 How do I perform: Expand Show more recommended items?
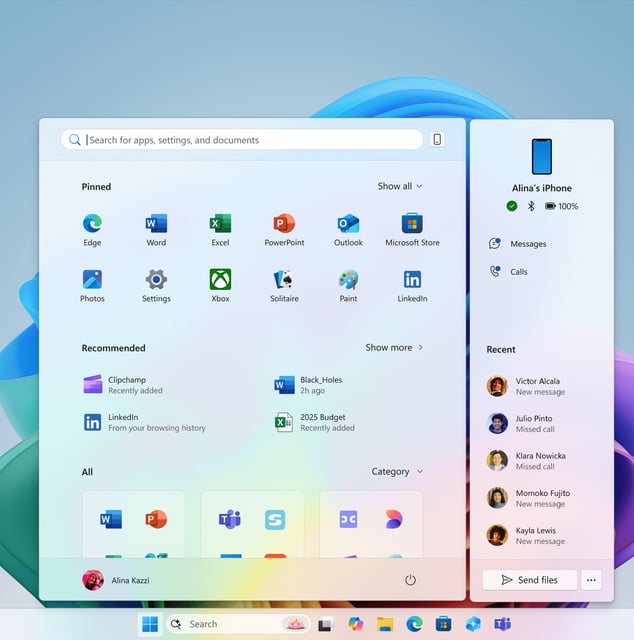(394, 347)
